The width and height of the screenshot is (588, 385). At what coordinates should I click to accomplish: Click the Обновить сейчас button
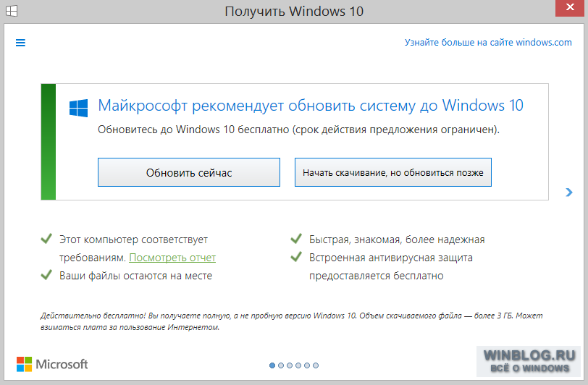point(188,172)
